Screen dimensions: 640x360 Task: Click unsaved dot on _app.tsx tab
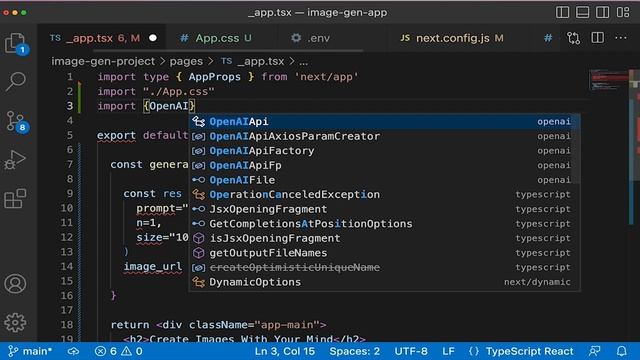click(x=153, y=38)
